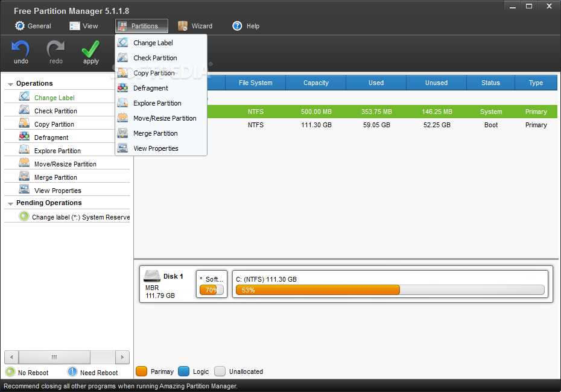Open the View menu

pyautogui.click(x=84, y=26)
